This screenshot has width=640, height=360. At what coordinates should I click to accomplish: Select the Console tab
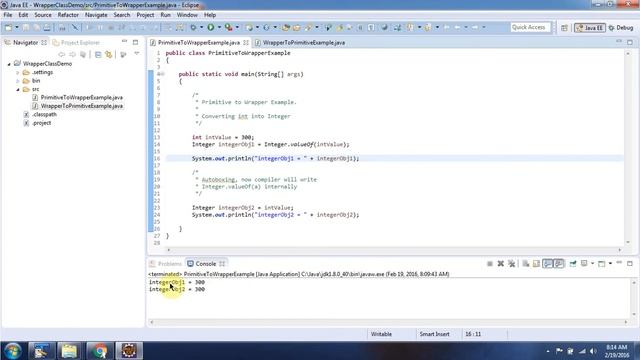[x=206, y=264]
